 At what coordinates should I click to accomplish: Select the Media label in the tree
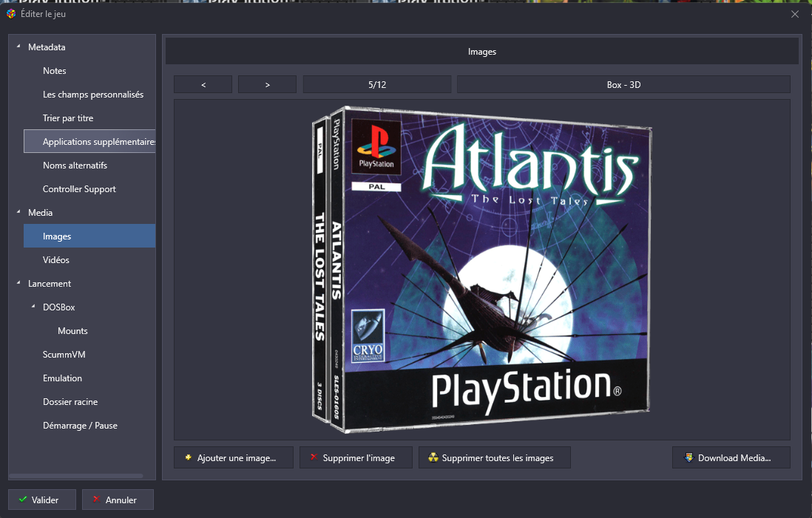coord(41,213)
